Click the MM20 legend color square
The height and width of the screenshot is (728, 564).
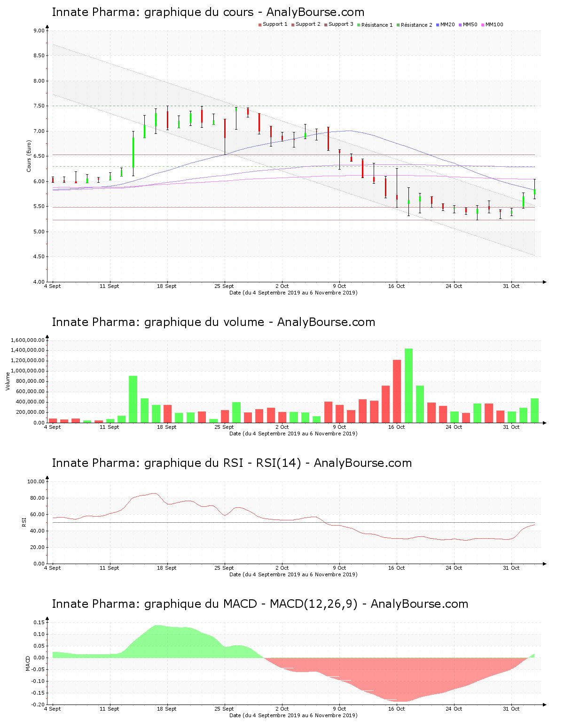pyautogui.click(x=438, y=25)
